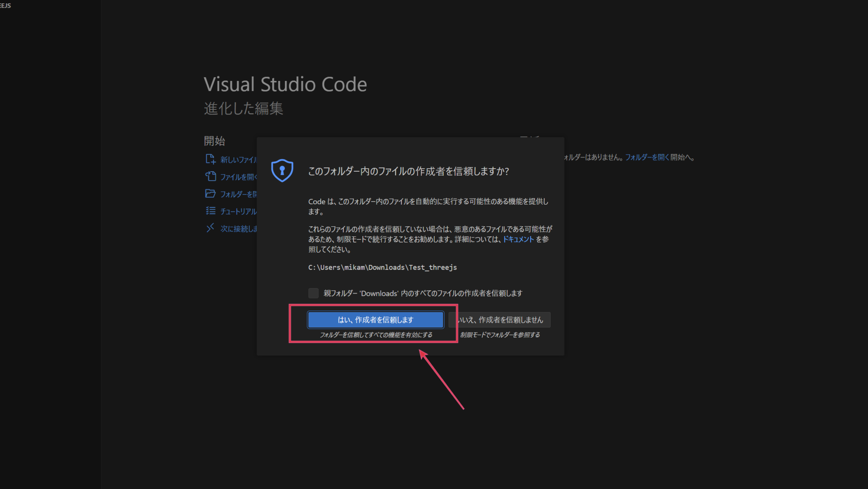Click the new file icon
Viewport: 868px width, 489px height.
click(210, 159)
